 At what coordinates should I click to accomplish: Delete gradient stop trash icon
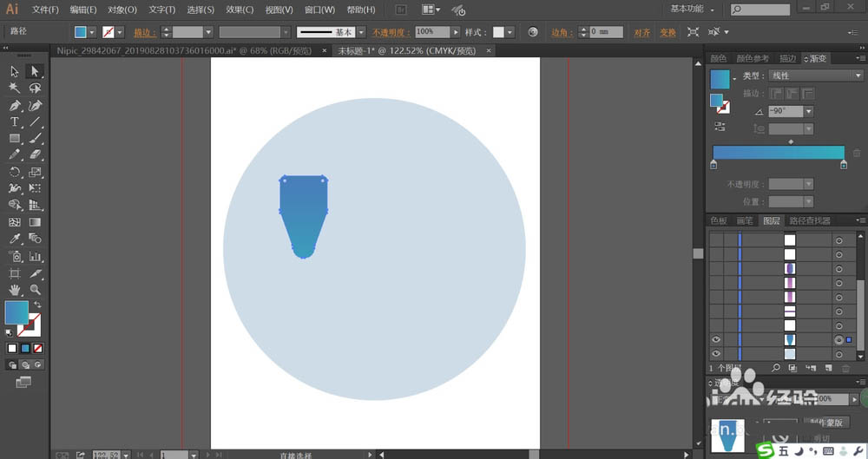coord(857,153)
